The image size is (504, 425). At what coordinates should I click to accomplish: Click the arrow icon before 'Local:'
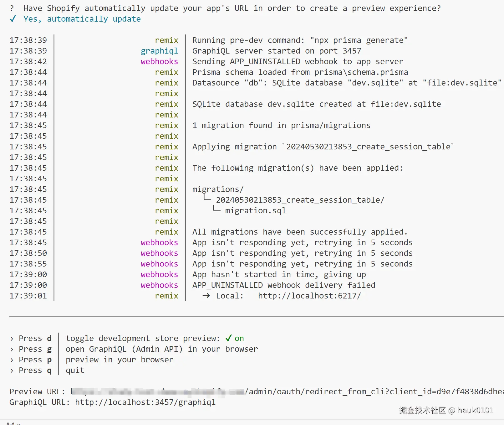pyautogui.click(x=206, y=296)
